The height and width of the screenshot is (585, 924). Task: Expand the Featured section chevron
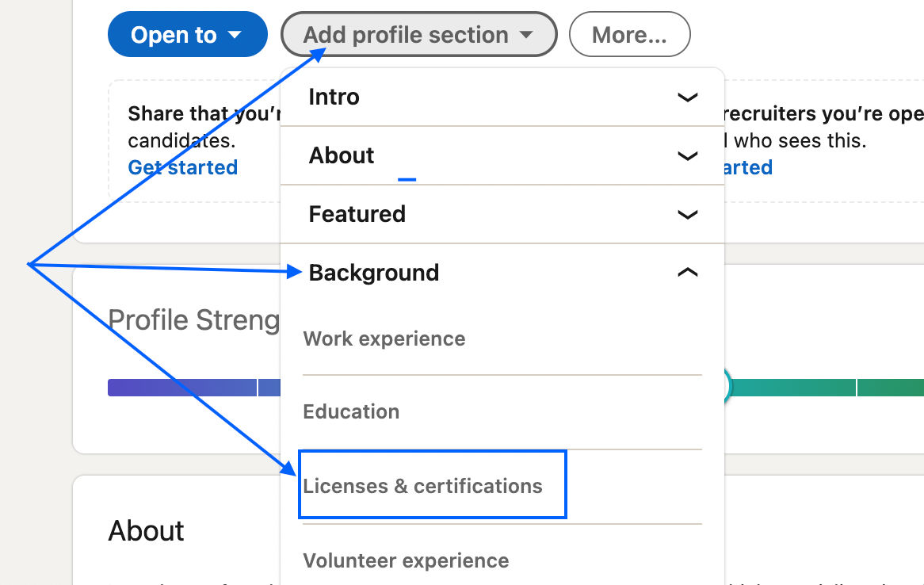pos(688,214)
